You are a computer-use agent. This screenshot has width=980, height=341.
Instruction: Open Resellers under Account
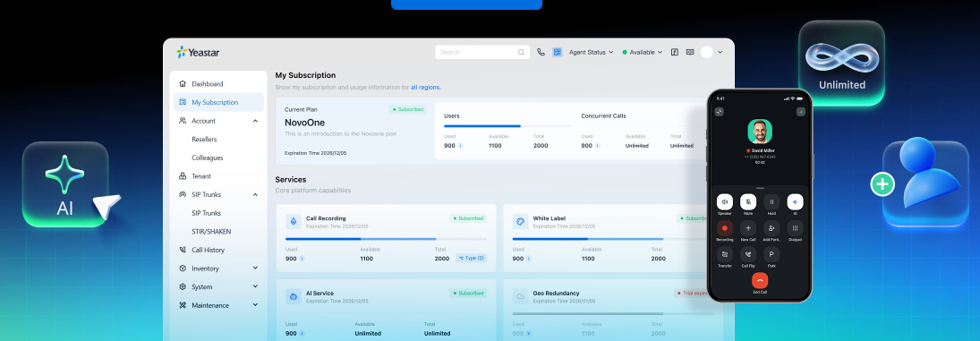click(x=204, y=140)
